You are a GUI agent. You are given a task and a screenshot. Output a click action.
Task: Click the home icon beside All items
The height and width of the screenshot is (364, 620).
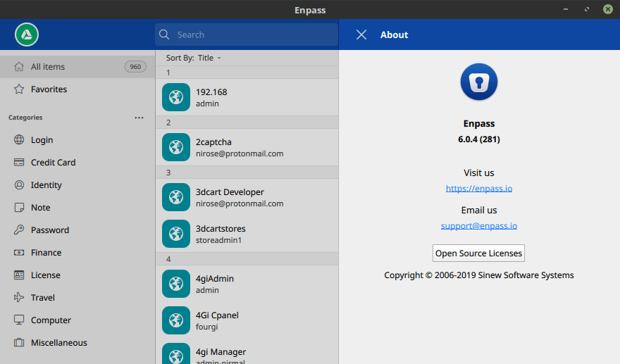19,66
